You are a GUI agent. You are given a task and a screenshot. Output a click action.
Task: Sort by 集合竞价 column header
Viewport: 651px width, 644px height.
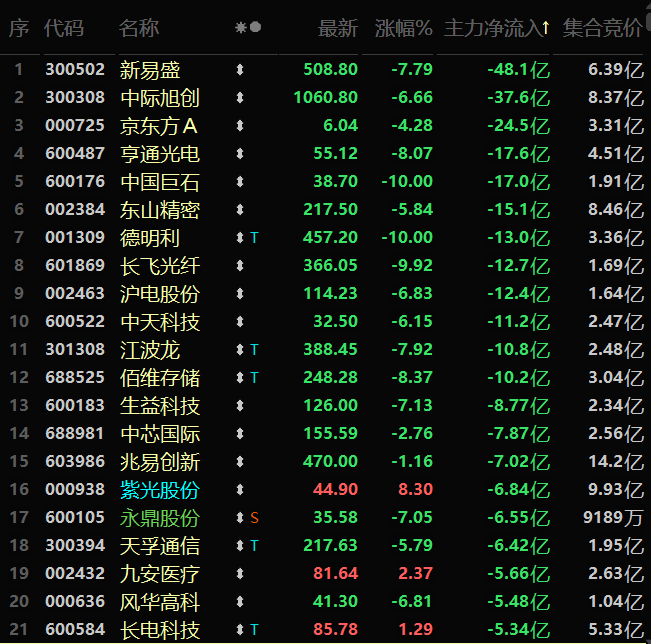tap(602, 28)
